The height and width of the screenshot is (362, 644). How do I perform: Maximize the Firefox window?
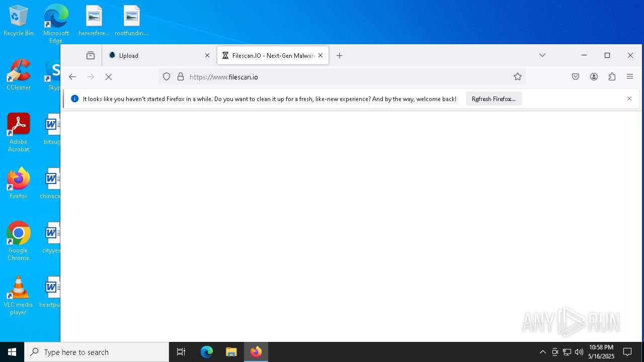point(607,55)
